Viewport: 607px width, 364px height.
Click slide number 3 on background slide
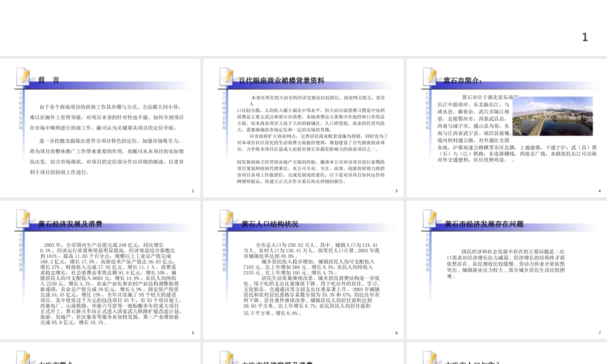pos(396,191)
